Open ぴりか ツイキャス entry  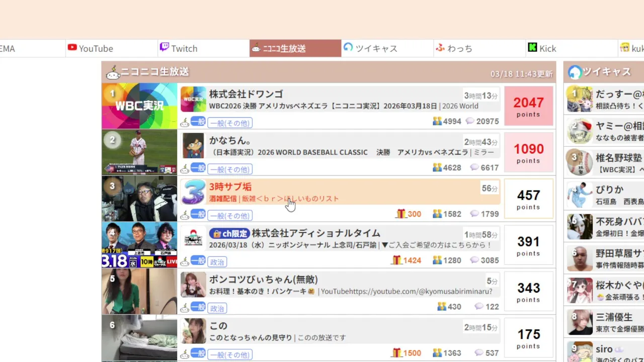coord(605,195)
